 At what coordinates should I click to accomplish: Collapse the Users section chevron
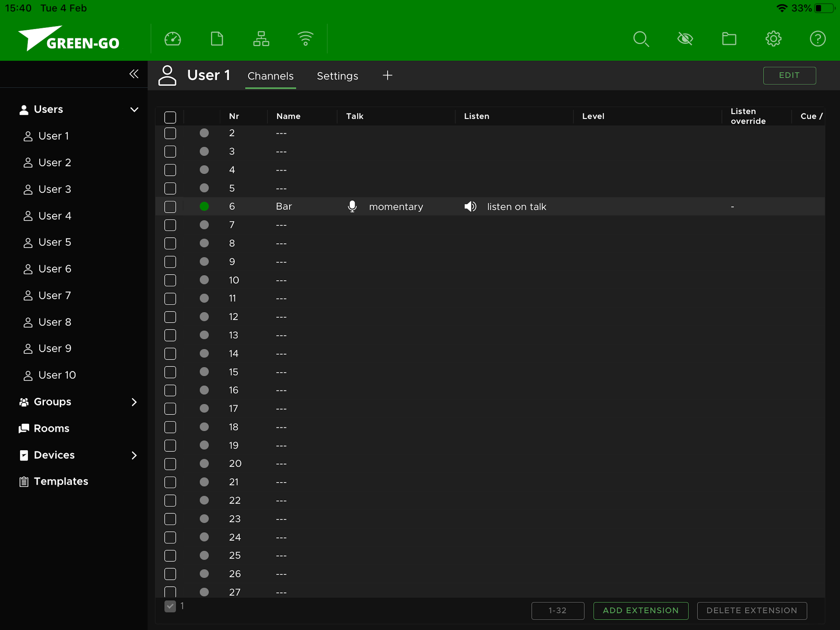(134, 110)
